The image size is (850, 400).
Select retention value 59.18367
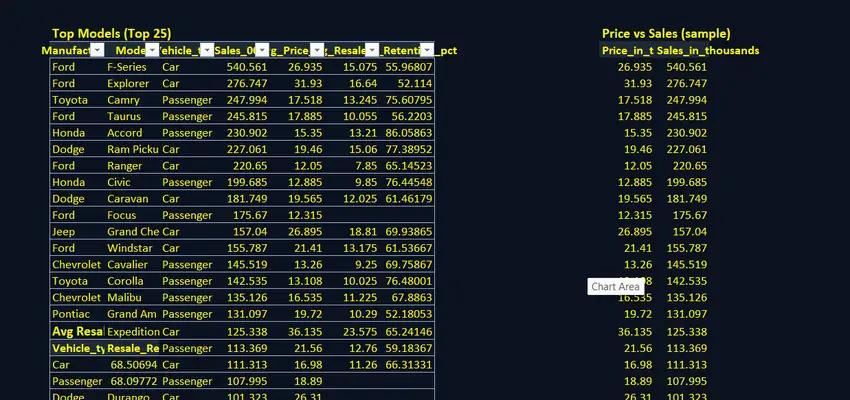(x=407, y=348)
